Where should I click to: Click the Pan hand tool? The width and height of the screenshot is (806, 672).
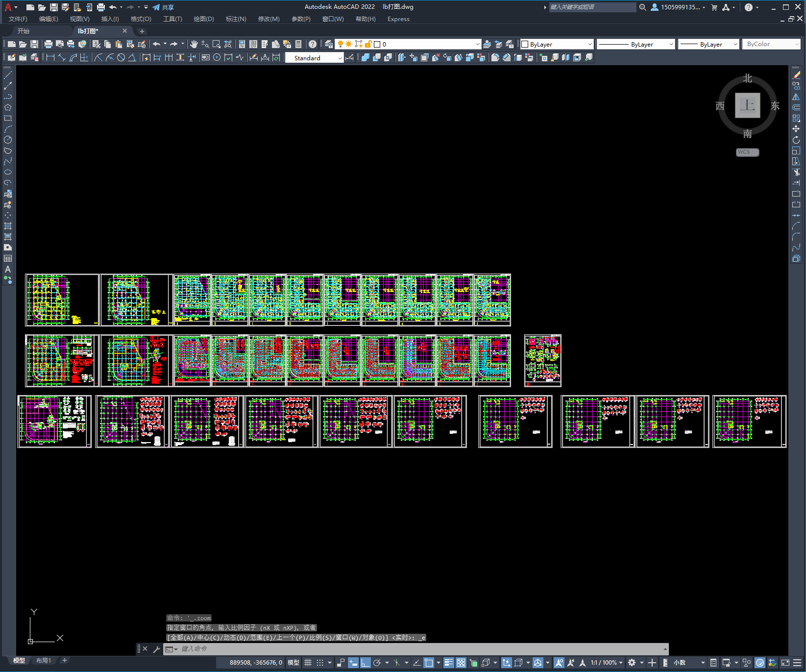[194, 44]
